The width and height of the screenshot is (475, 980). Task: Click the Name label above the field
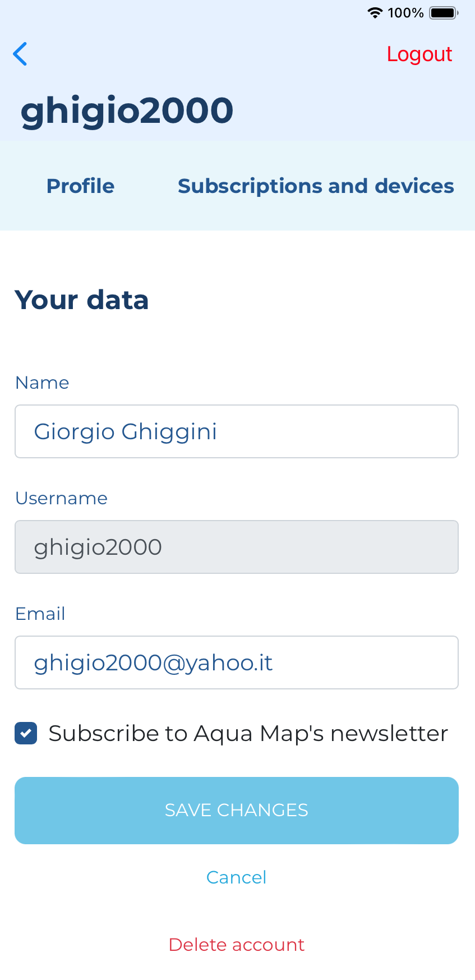click(42, 383)
